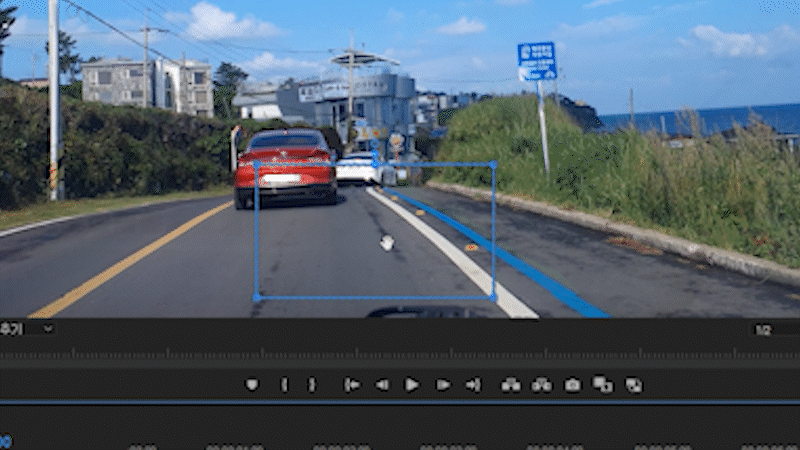
Task: Click the mask feather handle above the top edge
Action: (x=375, y=144)
